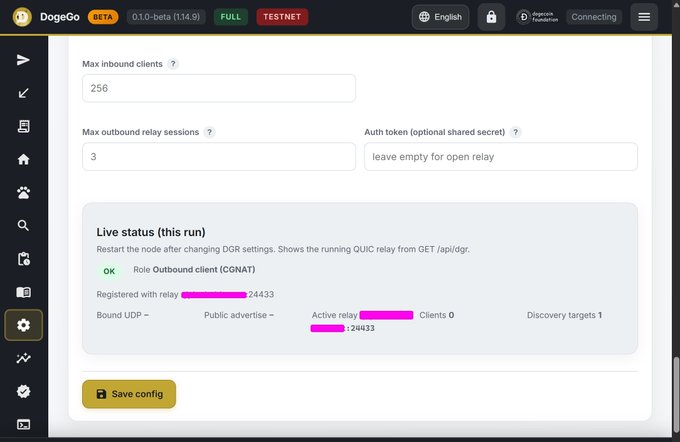
Task: Open the clipboard clock sidebar icon
Action: pos(23,259)
